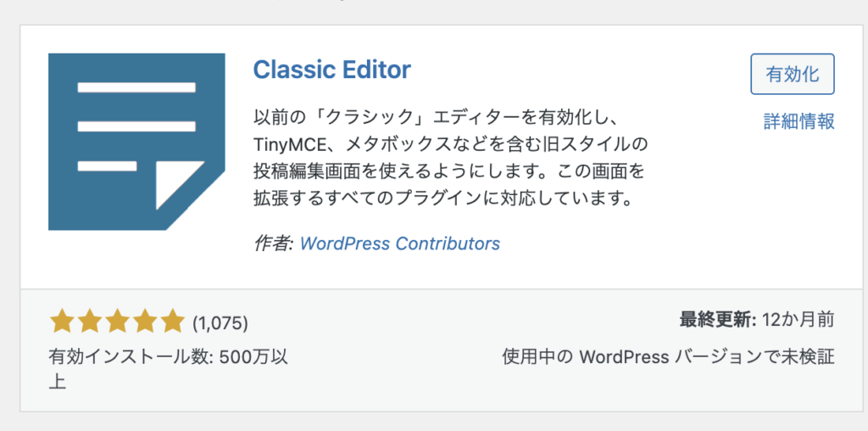Open the Classic Editor title link
This screenshot has height=431, width=868.
[x=331, y=70]
